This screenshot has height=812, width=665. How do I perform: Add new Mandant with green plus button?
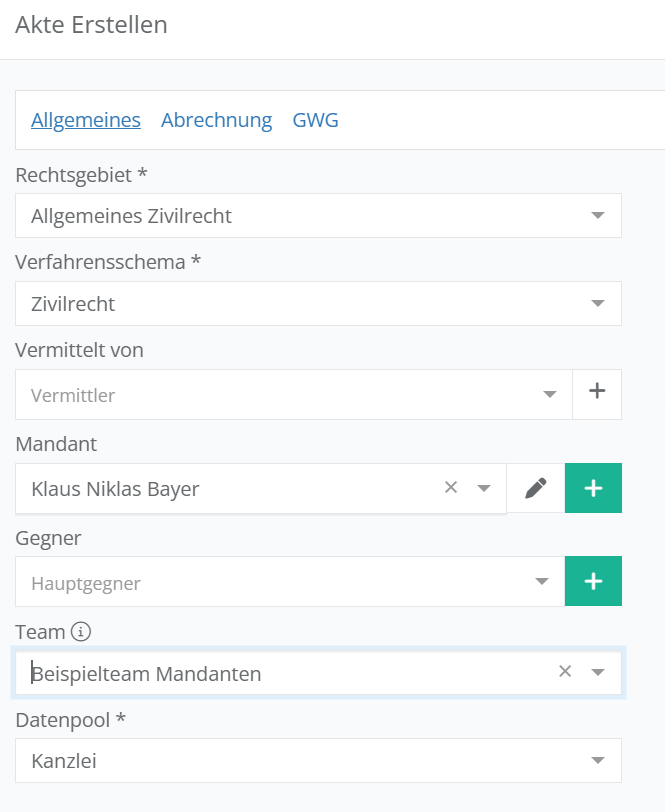coord(593,488)
